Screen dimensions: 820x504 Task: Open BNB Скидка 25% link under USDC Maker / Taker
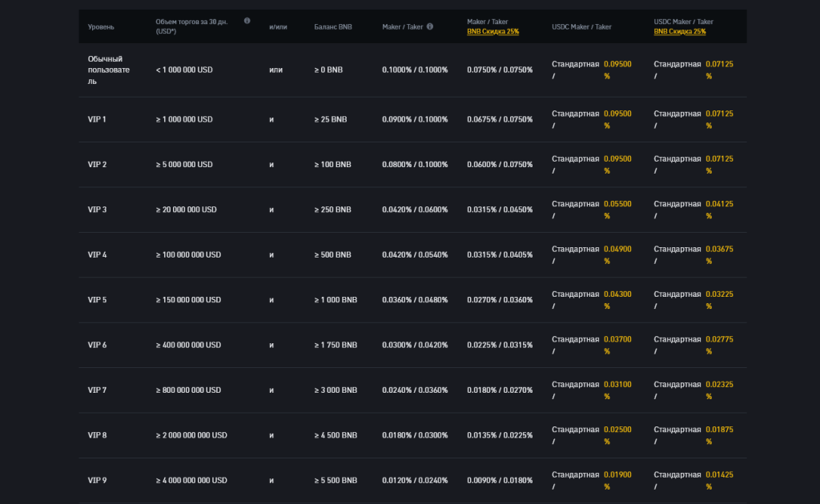click(x=680, y=31)
